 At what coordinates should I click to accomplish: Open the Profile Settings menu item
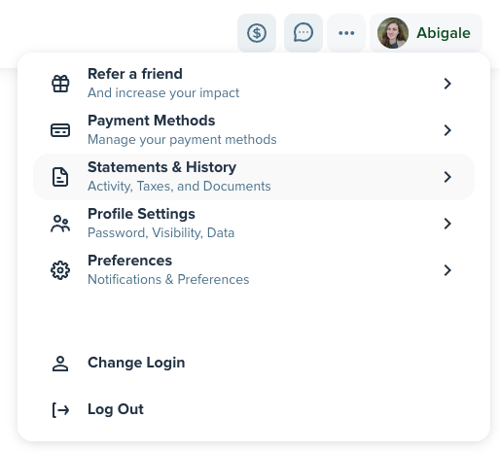(254, 223)
